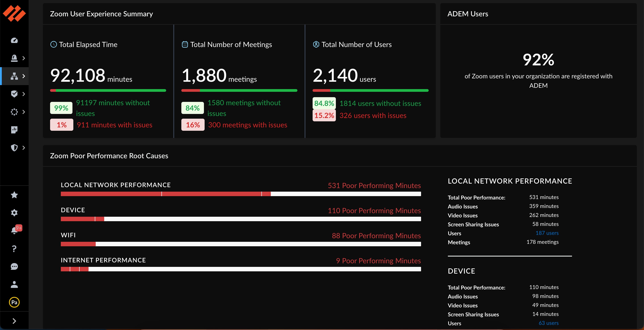
Task: Open the settings gear icon
Action: click(14, 212)
